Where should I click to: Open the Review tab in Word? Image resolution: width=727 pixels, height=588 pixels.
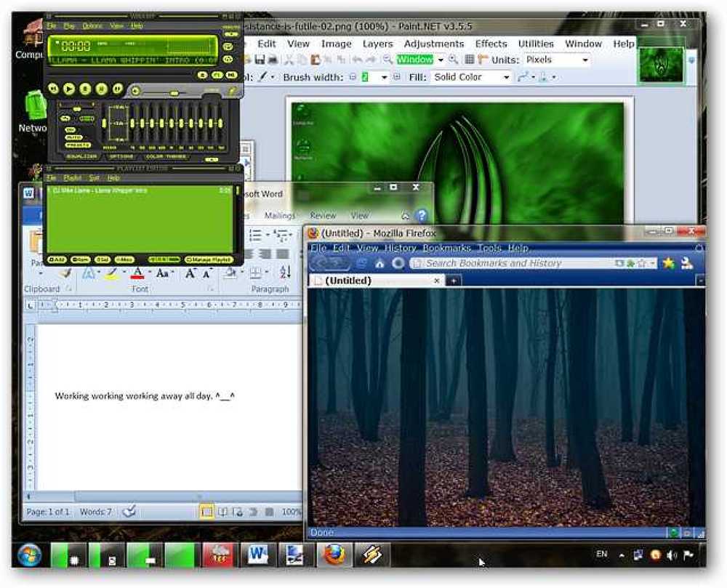323,215
